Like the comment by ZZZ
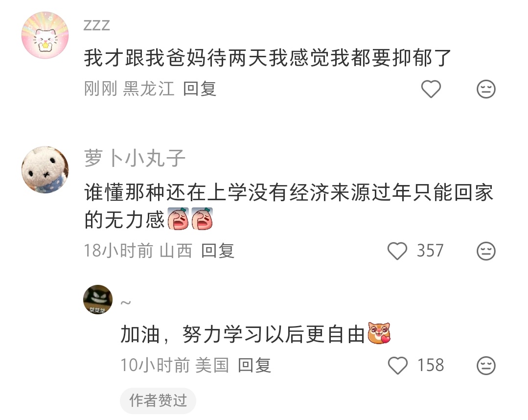Screen dimensions: 528x420 tap(431, 89)
